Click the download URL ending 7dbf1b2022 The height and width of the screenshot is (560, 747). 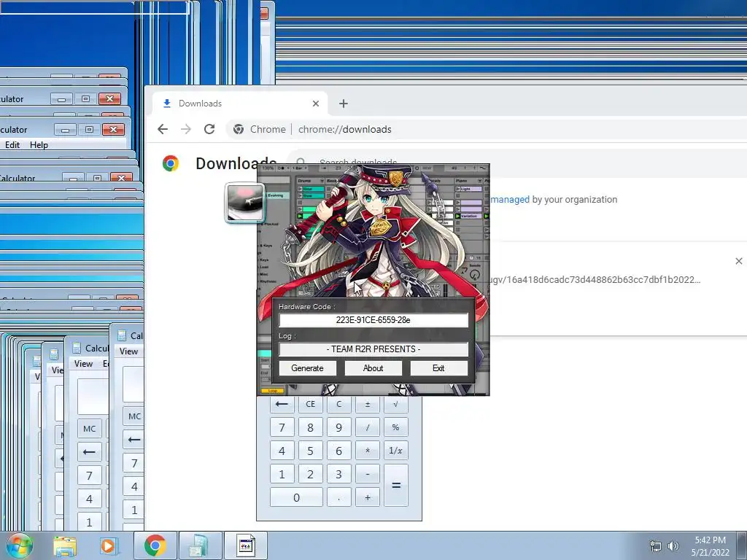595,279
